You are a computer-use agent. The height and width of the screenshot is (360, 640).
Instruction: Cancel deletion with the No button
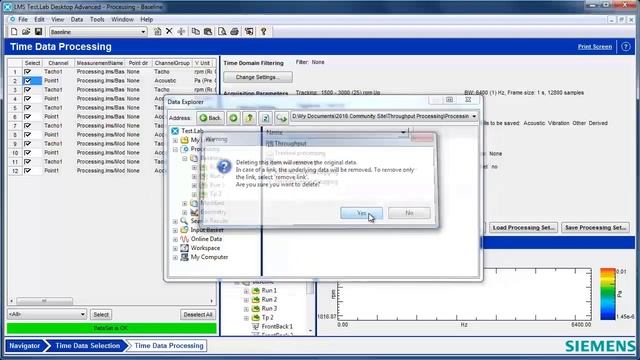[409, 213]
